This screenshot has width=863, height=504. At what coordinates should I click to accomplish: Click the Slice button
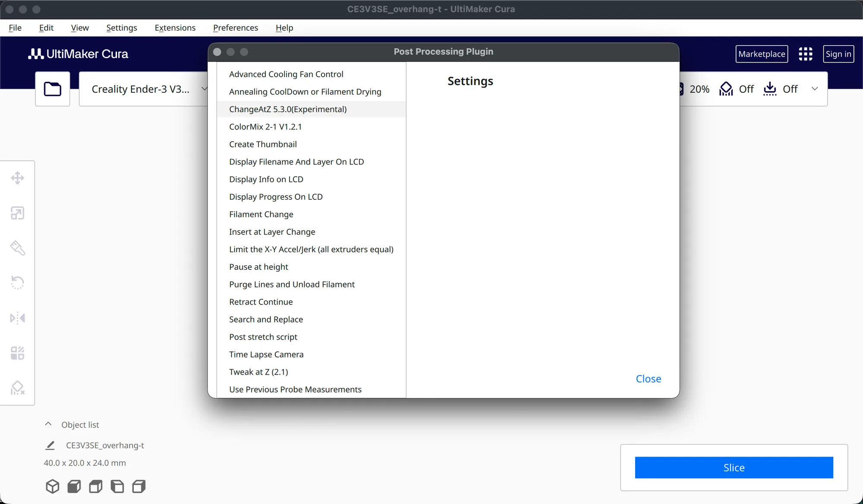(x=734, y=467)
